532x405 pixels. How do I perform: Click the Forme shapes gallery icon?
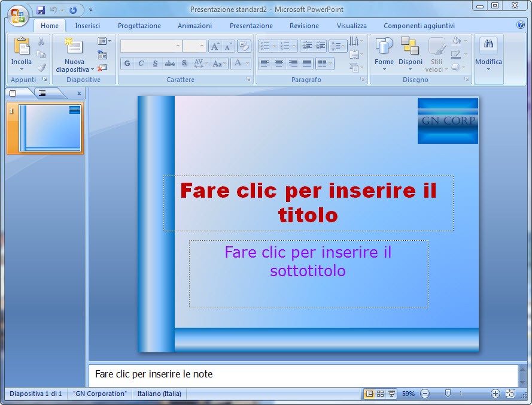click(384, 46)
